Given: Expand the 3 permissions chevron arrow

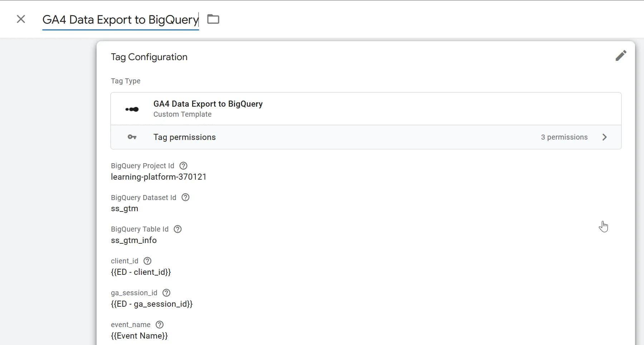Looking at the screenshot, I should coord(605,137).
